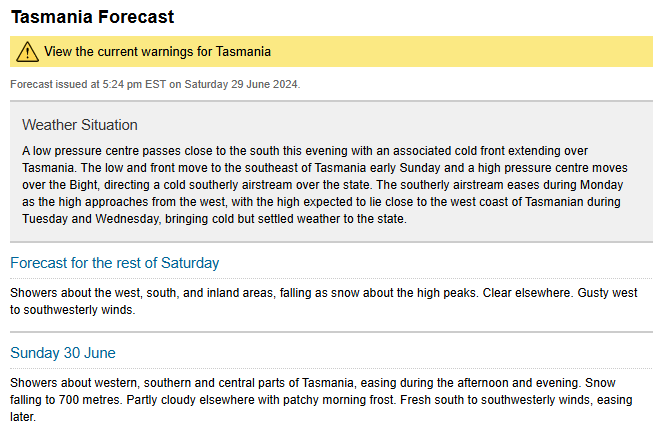Click the line beginning 'A low pressure centre'
653x430 pixels.
click(x=305, y=151)
